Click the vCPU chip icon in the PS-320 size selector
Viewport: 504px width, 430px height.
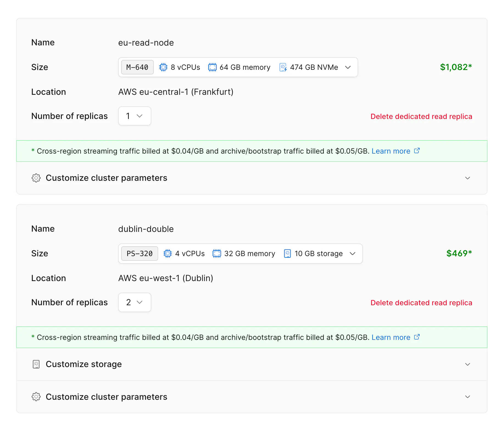pos(168,253)
